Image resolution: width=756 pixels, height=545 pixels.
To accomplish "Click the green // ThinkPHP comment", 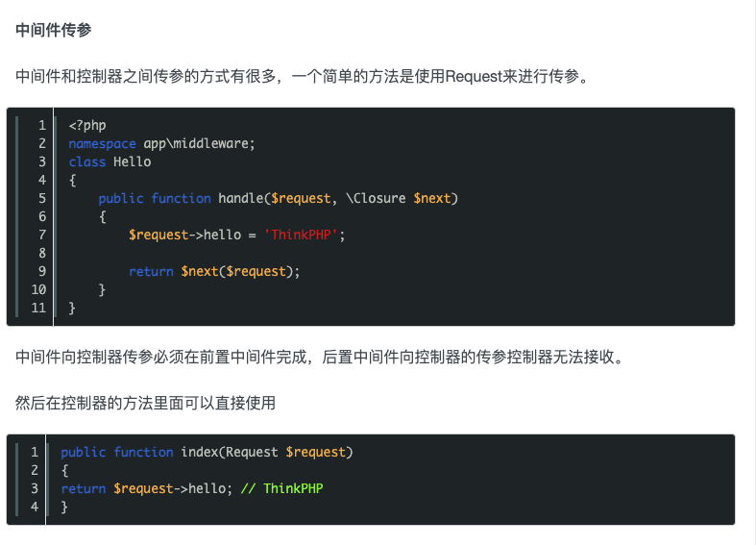I will [281, 488].
